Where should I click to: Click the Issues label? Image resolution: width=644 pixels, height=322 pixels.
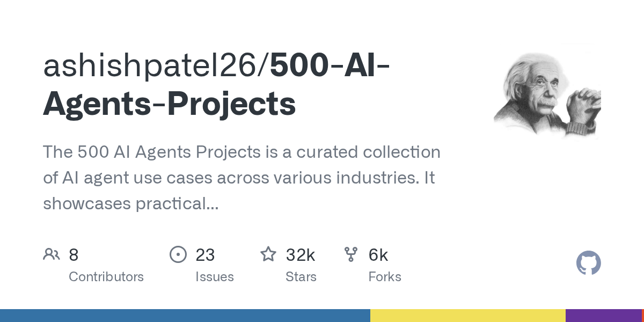tap(215, 277)
